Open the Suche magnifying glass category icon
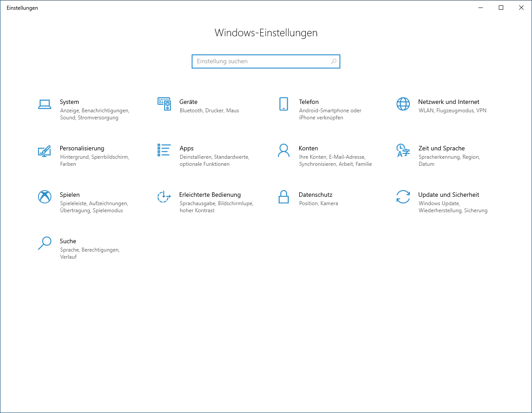 pyautogui.click(x=45, y=243)
